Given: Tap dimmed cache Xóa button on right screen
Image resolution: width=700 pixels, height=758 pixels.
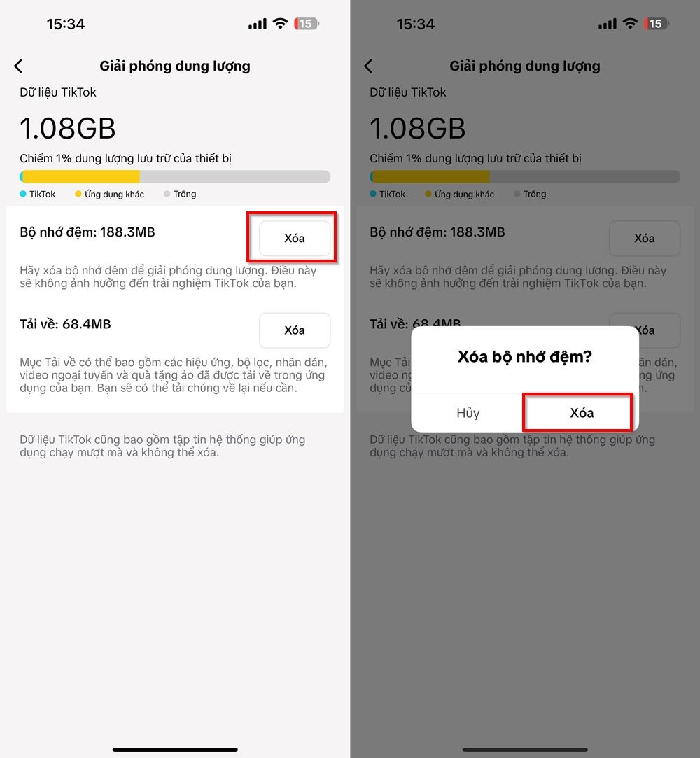Looking at the screenshot, I should click(644, 239).
